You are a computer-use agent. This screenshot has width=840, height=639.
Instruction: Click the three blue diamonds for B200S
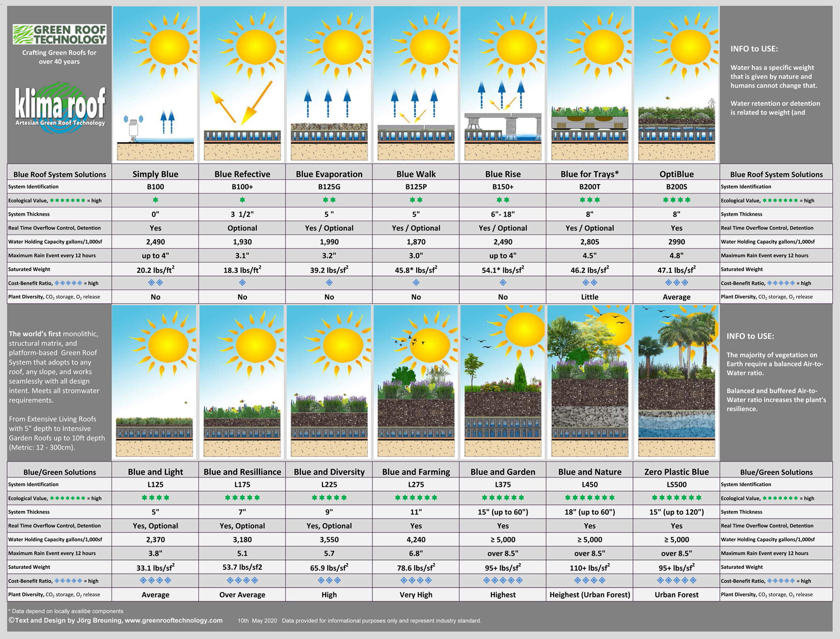676,283
